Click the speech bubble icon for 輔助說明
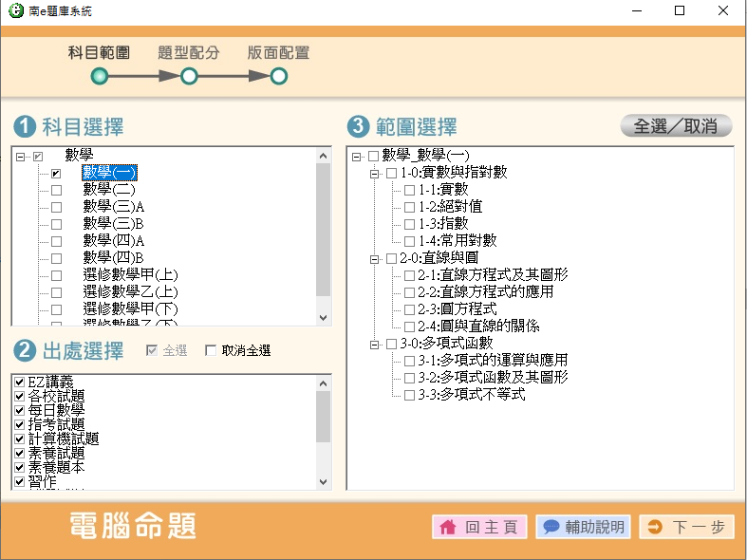The image size is (747, 560). 551,527
